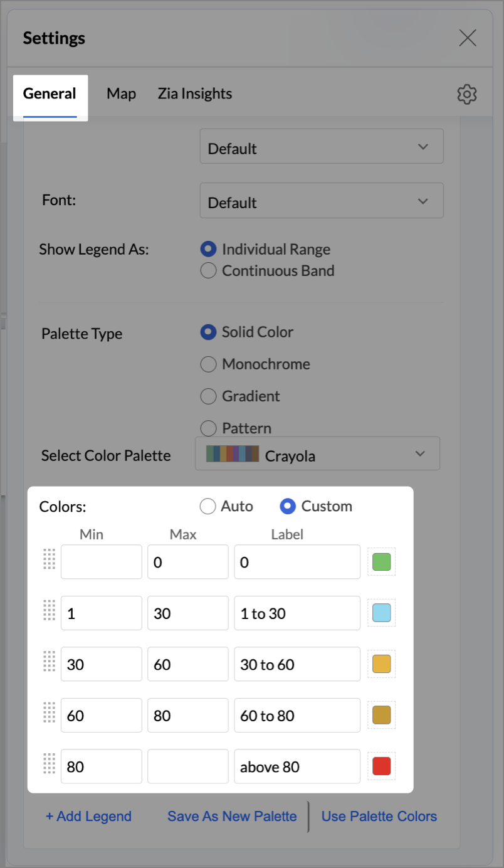The width and height of the screenshot is (504, 868).
Task: Expand the Font dropdown
Action: pyautogui.click(x=321, y=201)
